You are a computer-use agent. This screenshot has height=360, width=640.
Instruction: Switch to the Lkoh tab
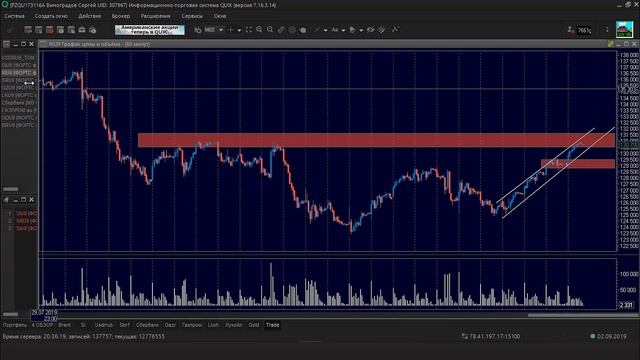tap(213, 325)
